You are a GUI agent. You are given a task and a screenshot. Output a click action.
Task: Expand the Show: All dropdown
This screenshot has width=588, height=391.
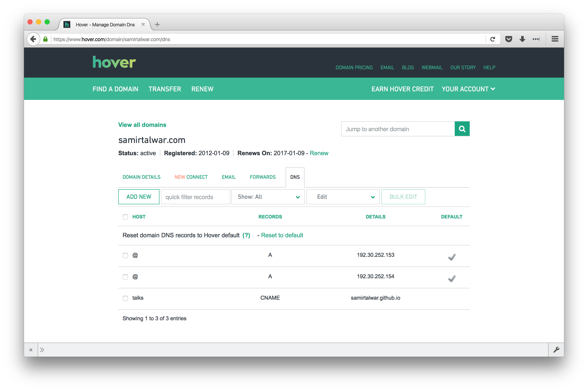click(x=268, y=197)
